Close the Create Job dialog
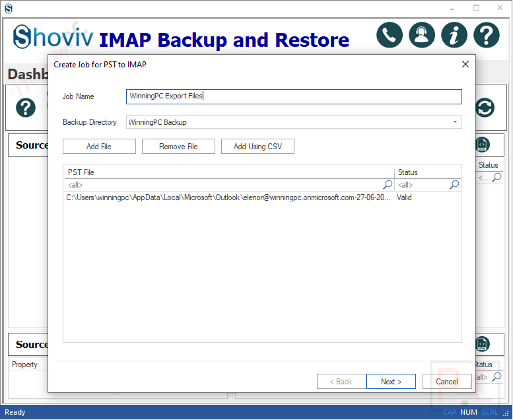The image size is (513, 420). [465, 64]
